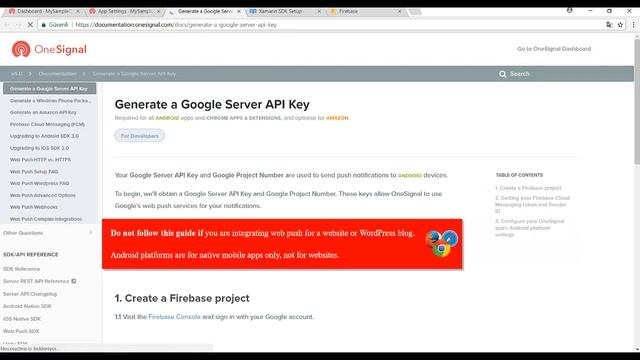The width and height of the screenshot is (640, 360).
Task: Jump to Create a Firebase project in contents
Action: pyautogui.click(x=528, y=188)
